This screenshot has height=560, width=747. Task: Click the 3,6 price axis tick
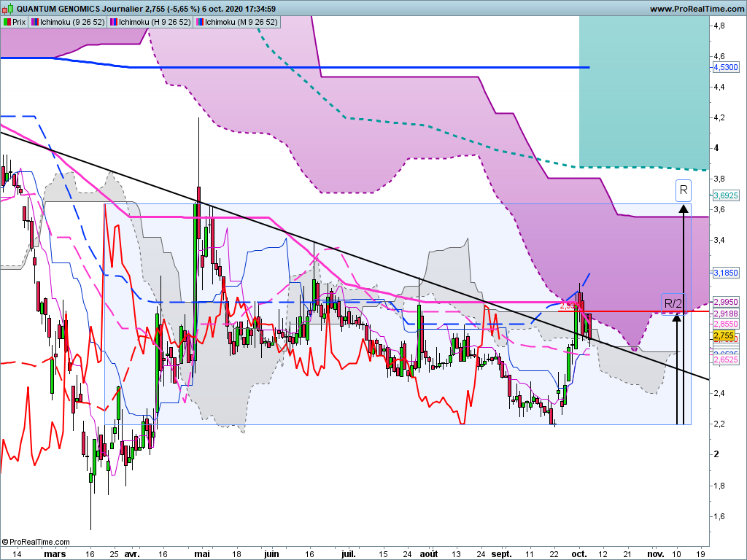tap(719, 209)
